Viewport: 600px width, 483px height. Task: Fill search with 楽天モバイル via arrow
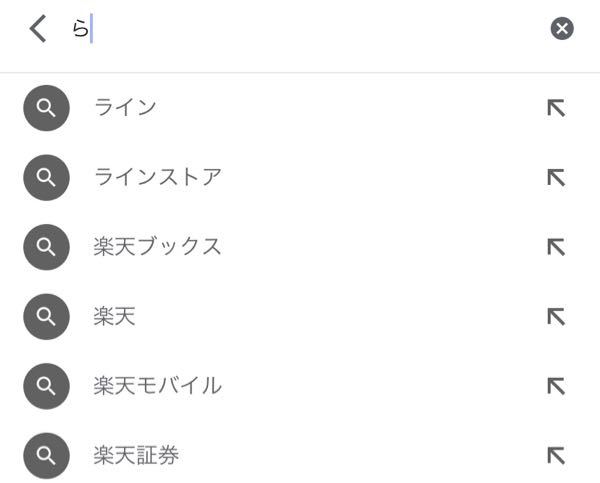tap(556, 386)
